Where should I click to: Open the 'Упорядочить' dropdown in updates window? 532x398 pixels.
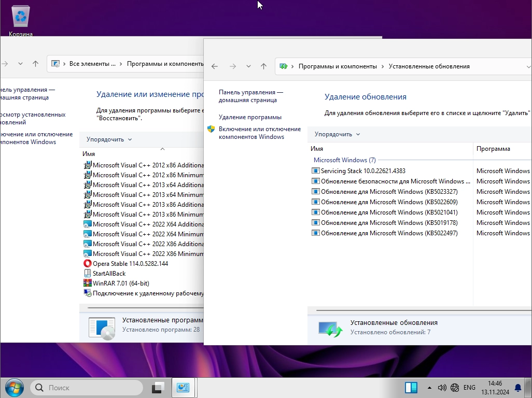coord(337,134)
